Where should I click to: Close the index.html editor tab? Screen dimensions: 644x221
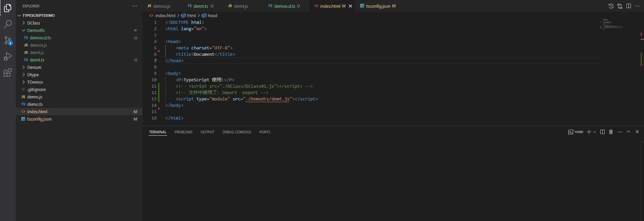coord(350,6)
